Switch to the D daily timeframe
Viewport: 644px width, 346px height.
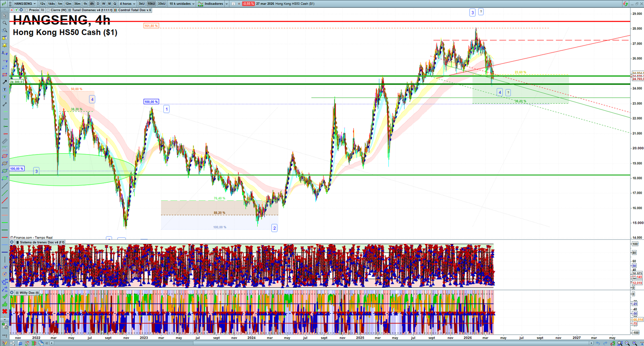click(98, 4)
